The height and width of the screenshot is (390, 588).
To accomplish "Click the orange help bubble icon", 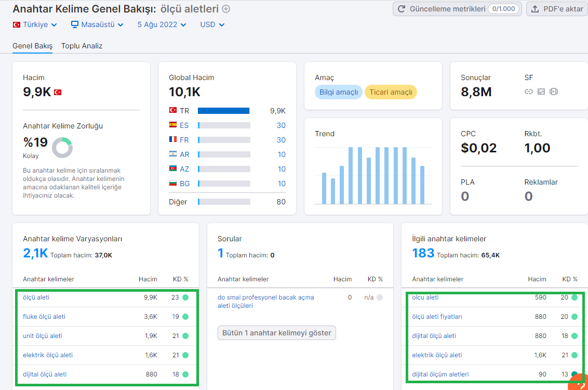I will pyautogui.click(x=579, y=383).
